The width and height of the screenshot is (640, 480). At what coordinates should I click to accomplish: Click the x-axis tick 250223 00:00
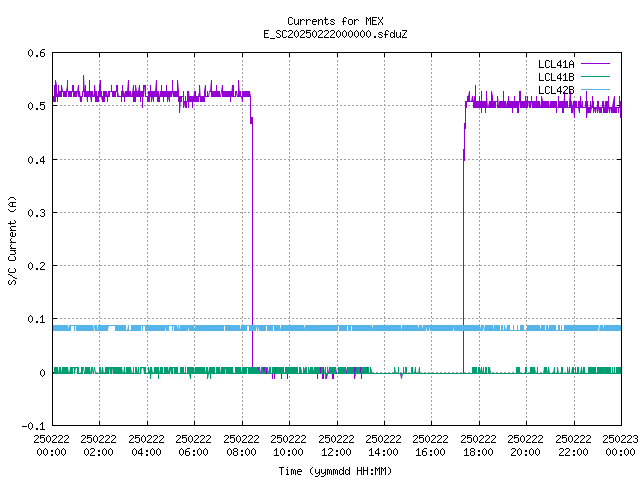coord(620,445)
